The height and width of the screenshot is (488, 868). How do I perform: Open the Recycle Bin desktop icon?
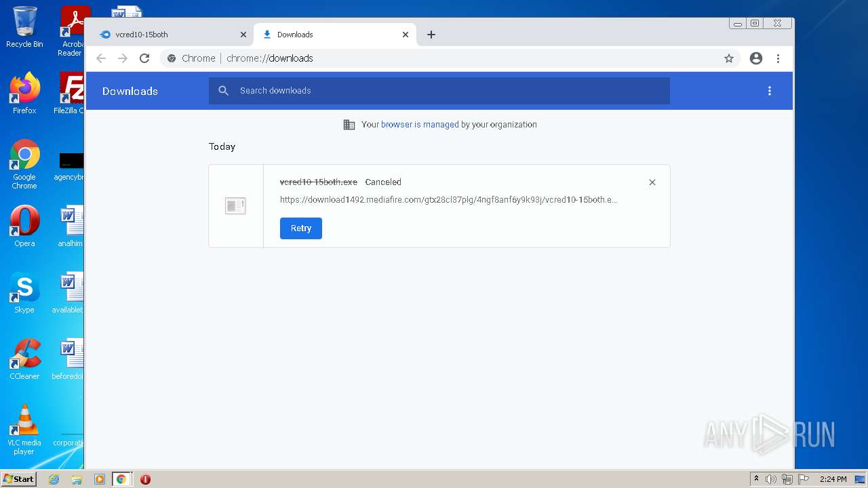click(x=24, y=27)
